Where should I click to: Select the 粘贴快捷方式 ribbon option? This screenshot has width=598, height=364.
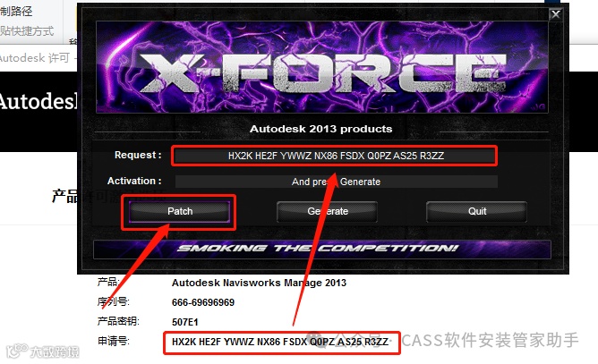tap(27, 31)
